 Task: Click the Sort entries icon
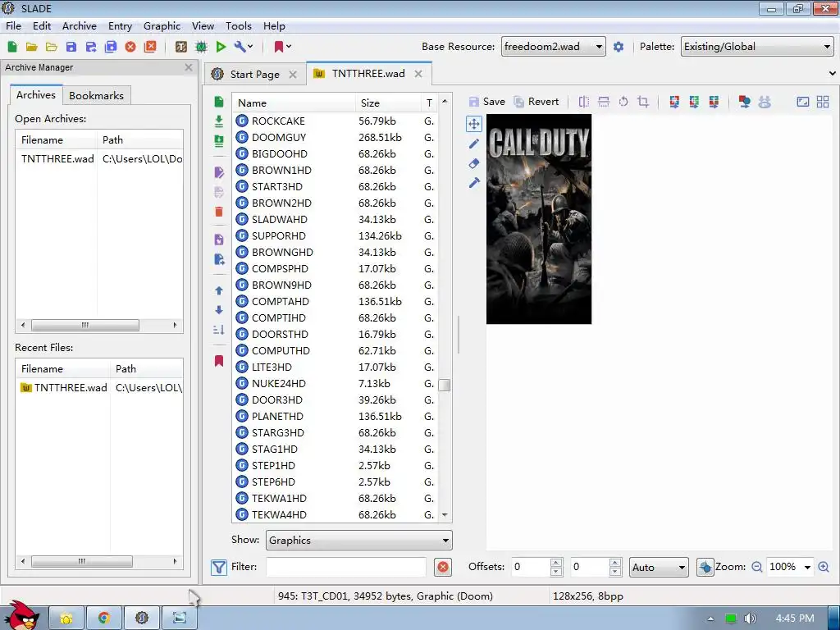(x=218, y=330)
